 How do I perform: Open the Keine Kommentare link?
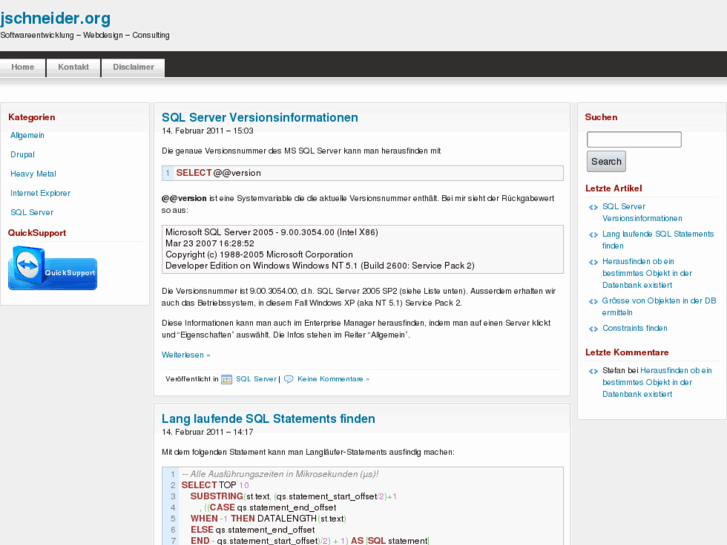click(x=333, y=379)
